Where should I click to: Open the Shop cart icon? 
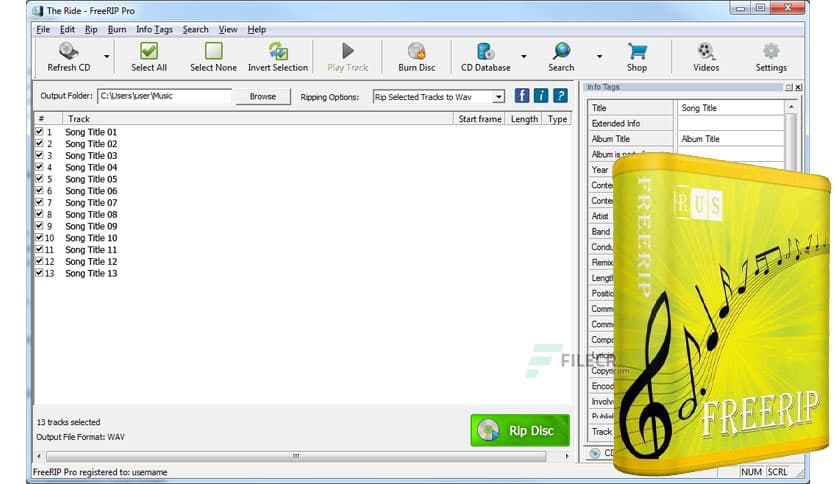pyautogui.click(x=637, y=51)
